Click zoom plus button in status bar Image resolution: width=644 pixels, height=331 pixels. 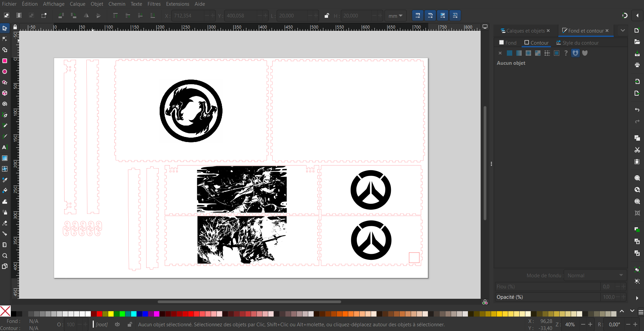[x=590, y=324]
